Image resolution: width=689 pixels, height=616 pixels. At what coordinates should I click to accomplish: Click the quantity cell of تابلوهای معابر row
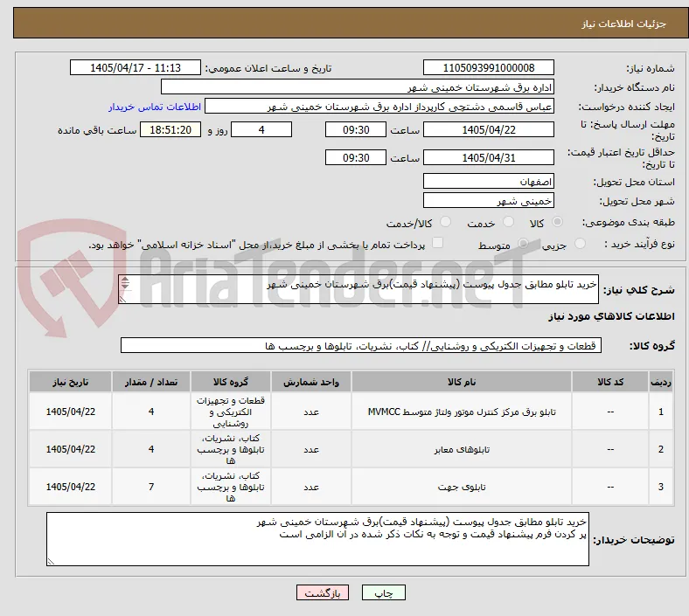[151, 449]
